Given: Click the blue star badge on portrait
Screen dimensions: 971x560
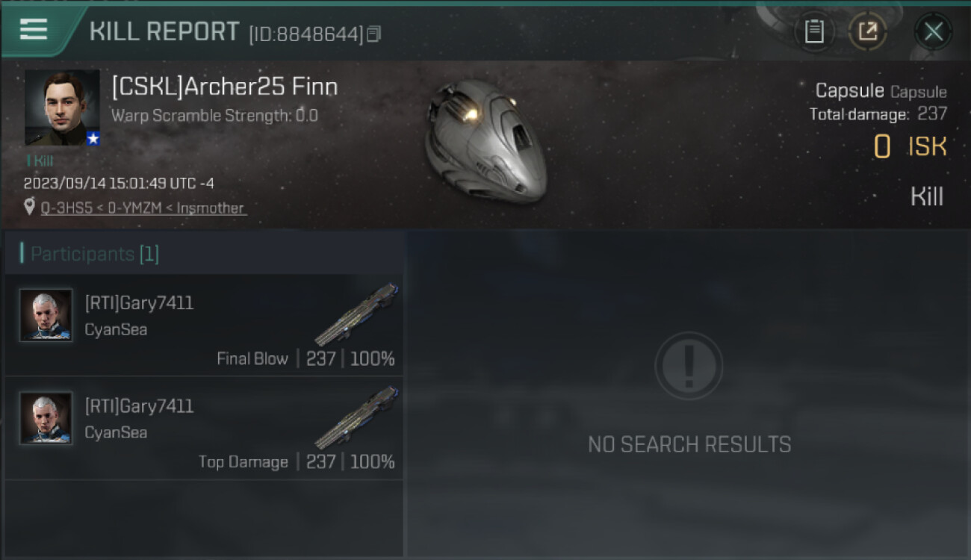Looking at the screenshot, I should click(93, 139).
